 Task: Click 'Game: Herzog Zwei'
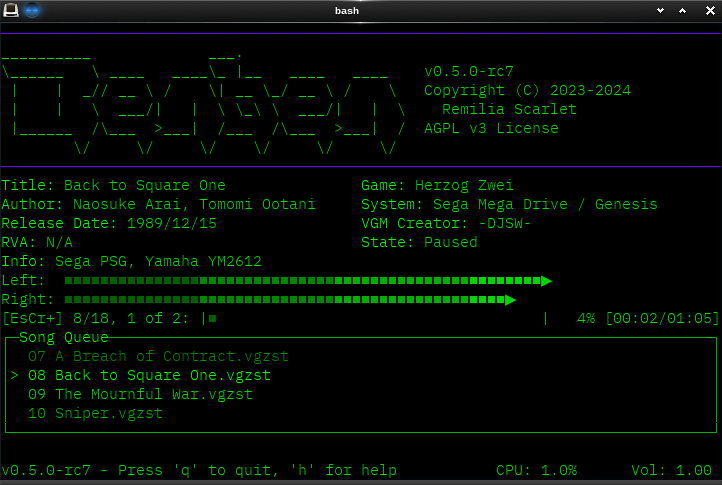tap(437, 185)
